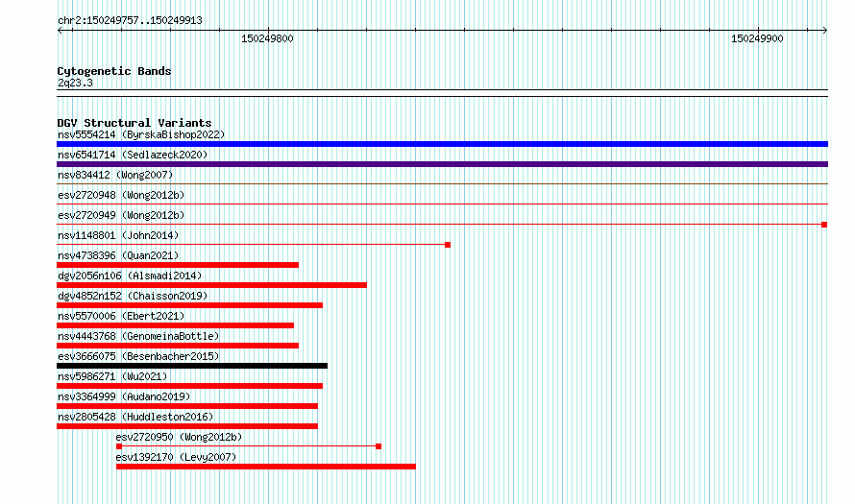Click the 150249900 ruler position label
This screenshot has width=855, height=504.
point(757,38)
